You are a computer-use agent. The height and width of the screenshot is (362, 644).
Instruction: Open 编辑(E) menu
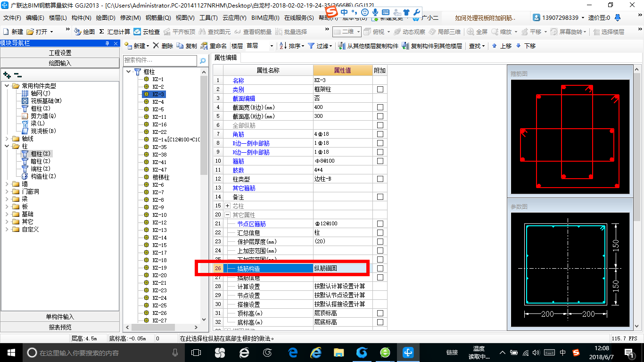(35, 18)
